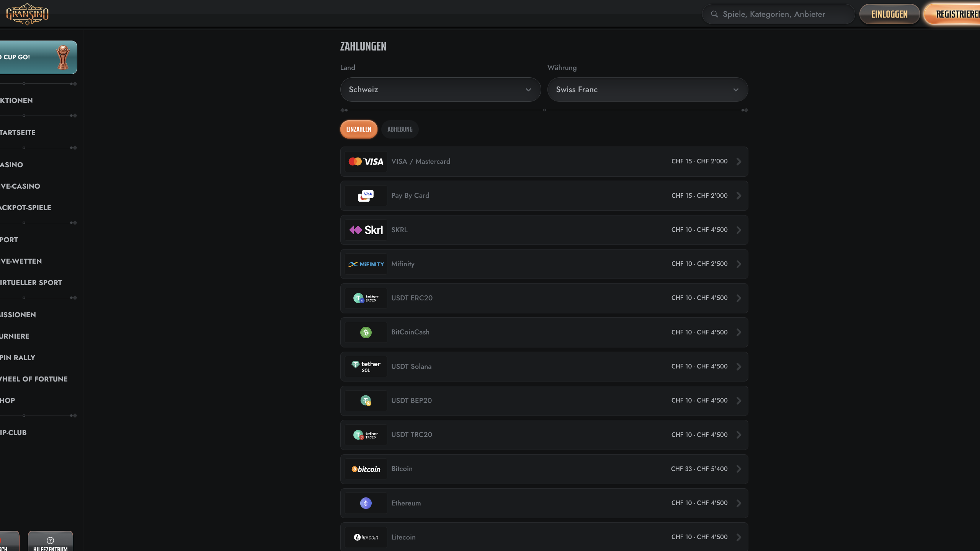Open Missionen in the sidebar
Viewport: 980px width, 551px height.
coord(18,315)
